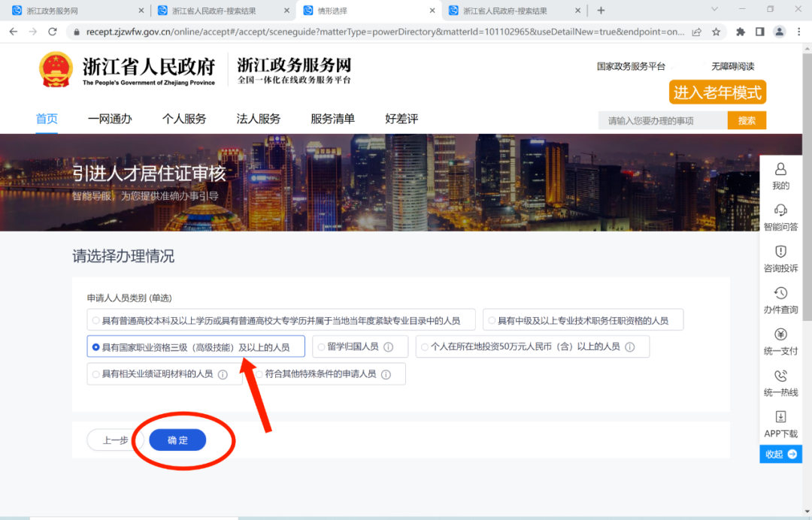The height and width of the screenshot is (520, 812).
Task: Click info icon beside 留学归国人员
Action: 389,347
